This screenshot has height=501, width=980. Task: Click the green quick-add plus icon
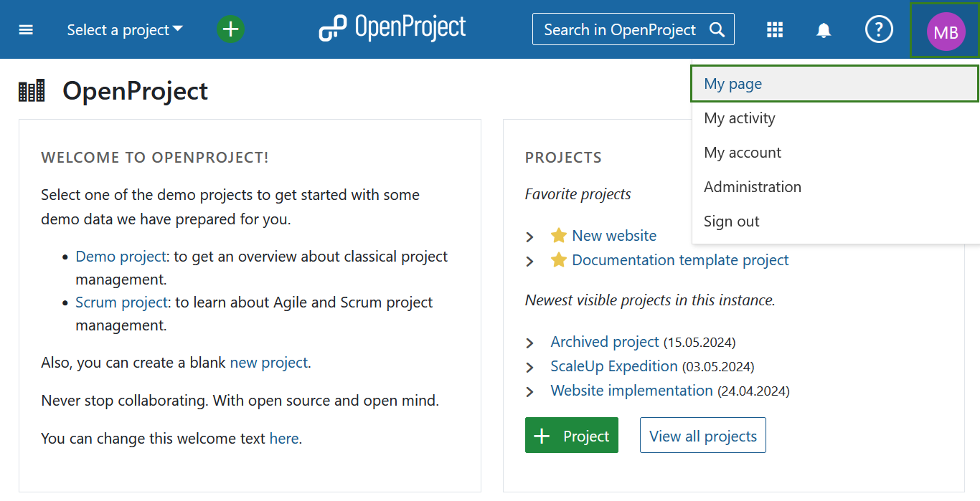click(x=230, y=29)
